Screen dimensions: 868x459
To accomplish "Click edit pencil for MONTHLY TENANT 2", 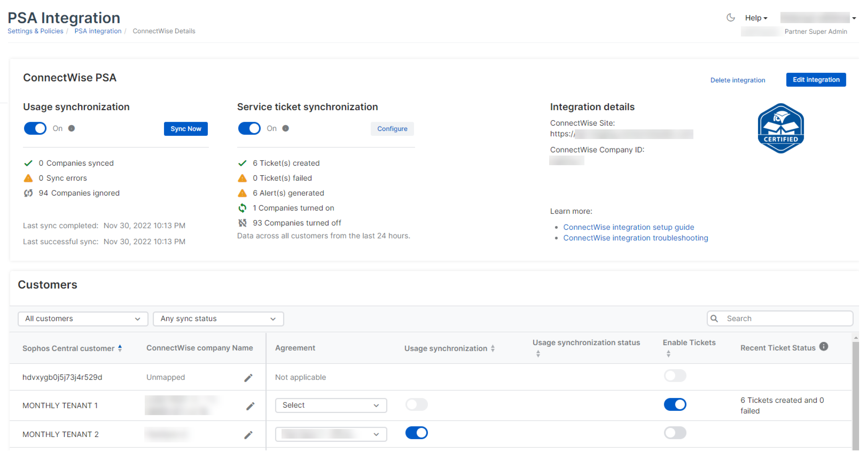I will [248, 435].
